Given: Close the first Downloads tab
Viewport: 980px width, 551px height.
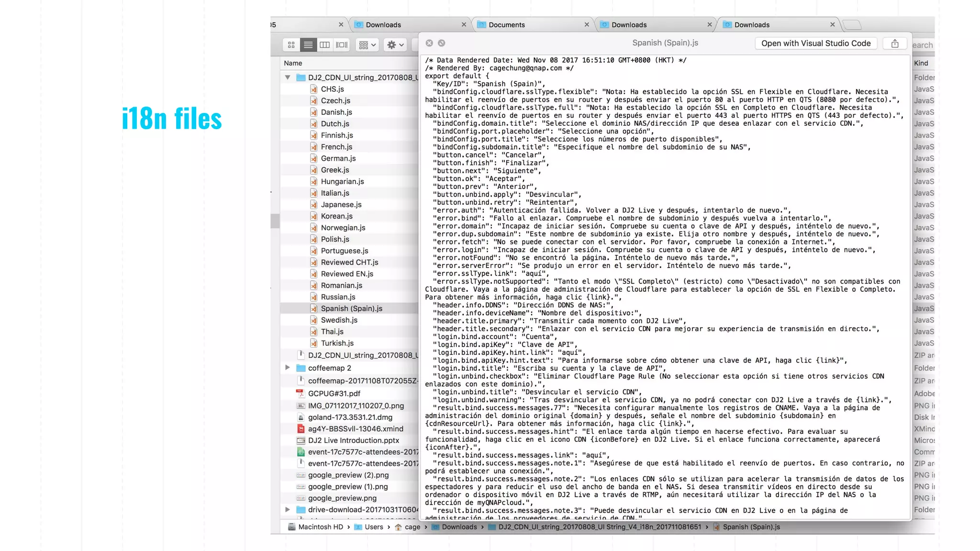Looking at the screenshot, I should coord(464,25).
